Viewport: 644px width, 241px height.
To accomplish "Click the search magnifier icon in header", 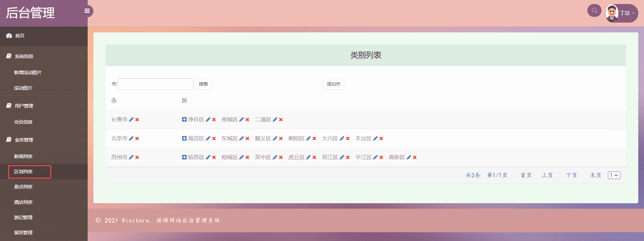I will (x=594, y=10).
